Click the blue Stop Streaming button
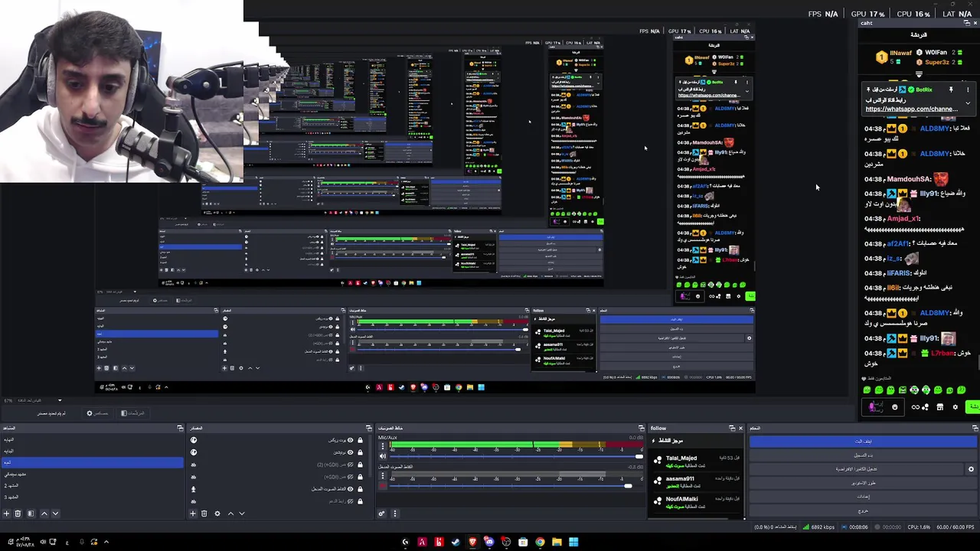980x551 pixels. pyautogui.click(x=863, y=442)
